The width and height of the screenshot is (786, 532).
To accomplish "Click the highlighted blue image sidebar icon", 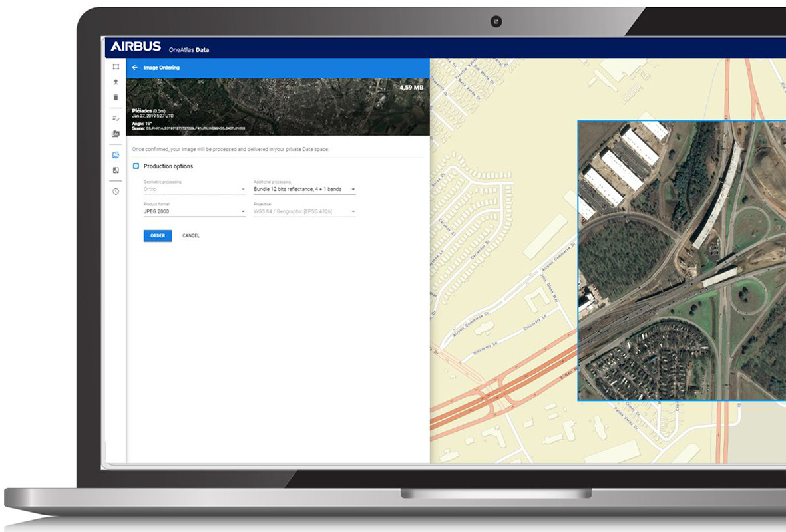I will (x=116, y=155).
